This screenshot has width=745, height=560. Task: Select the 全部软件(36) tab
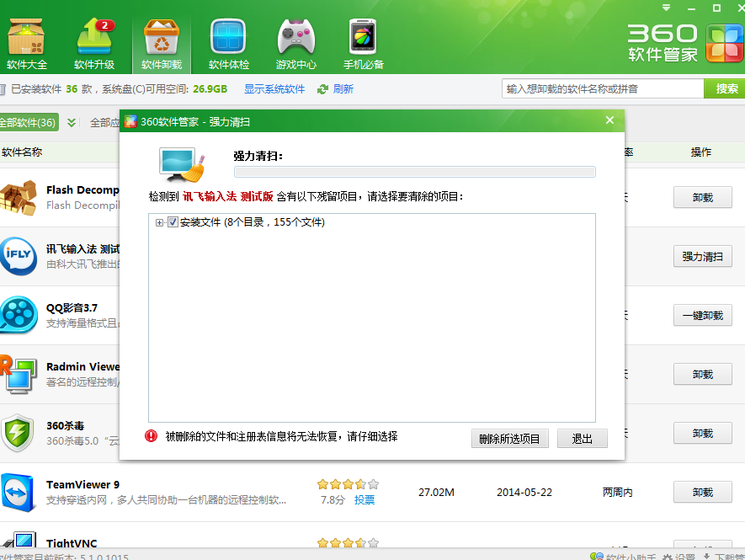28,123
